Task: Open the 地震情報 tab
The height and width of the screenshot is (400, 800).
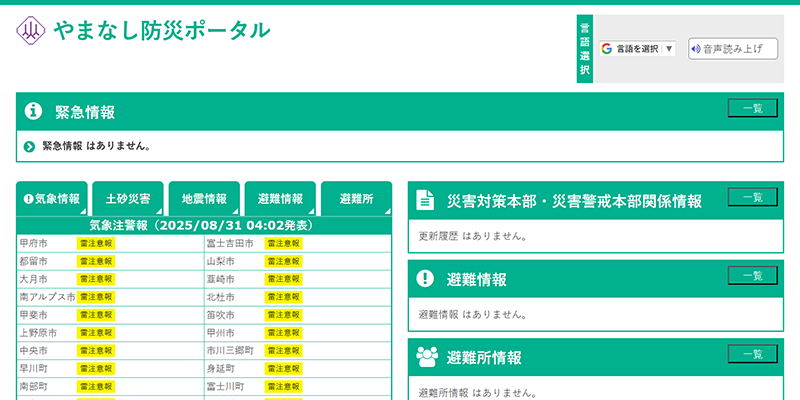Action: tap(204, 199)
